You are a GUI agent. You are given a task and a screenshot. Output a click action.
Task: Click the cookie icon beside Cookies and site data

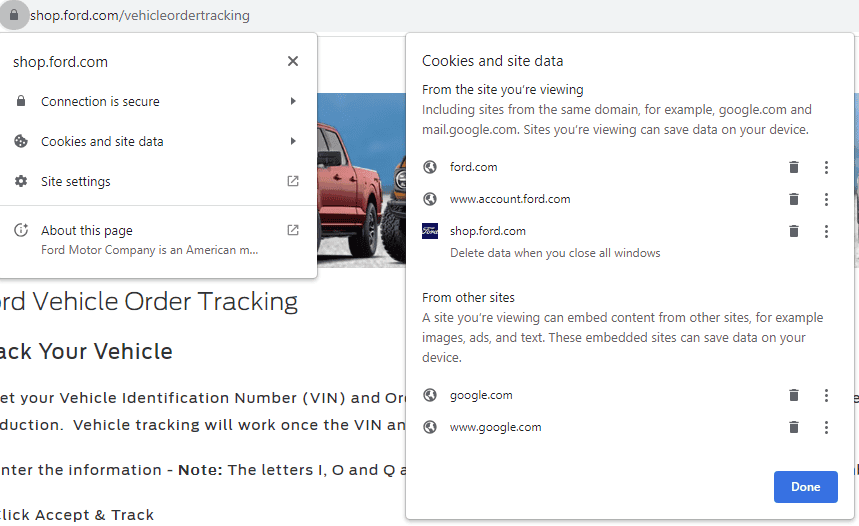coord(21,141)
